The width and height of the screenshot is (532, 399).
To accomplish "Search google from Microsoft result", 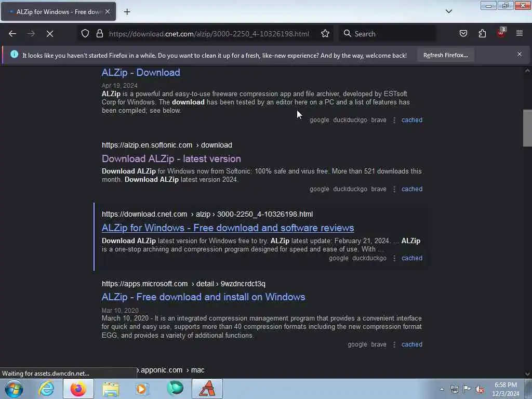I will click(357, 344).
